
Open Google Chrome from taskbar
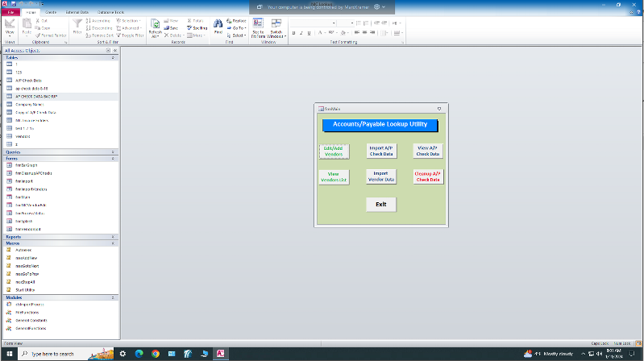coord(156,354)
